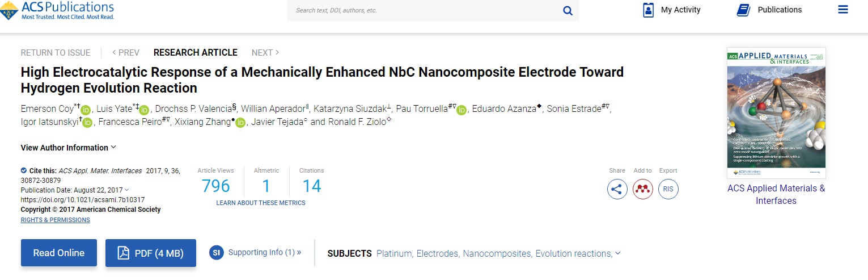Open the Publications menu
Image resolution: width=868 pixels, height=280 pixels.
769,10
